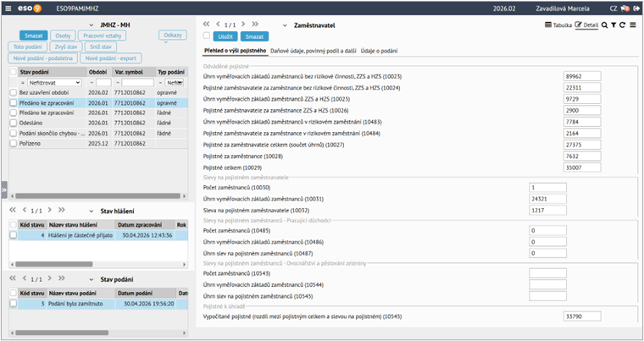Viewport: 644px width, 341px height.
Task: Go to last page of Stav hlášení
Action: click(62, 210)
